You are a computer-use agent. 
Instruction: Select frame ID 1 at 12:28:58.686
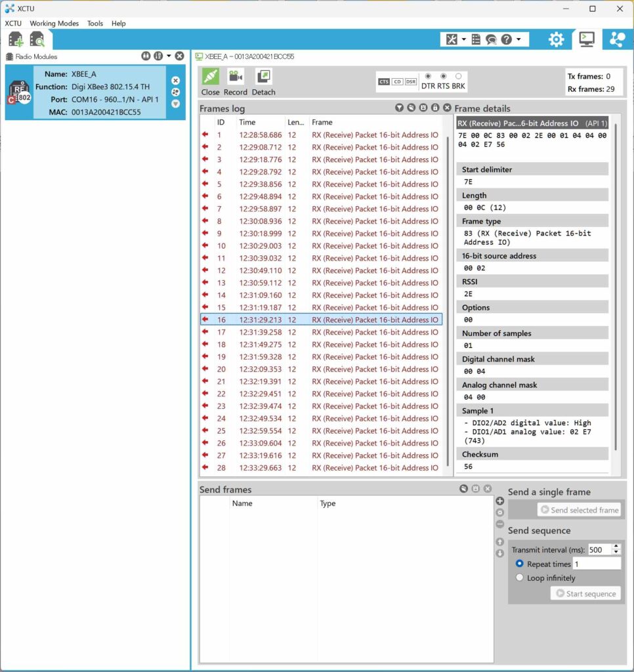[322, 135]
